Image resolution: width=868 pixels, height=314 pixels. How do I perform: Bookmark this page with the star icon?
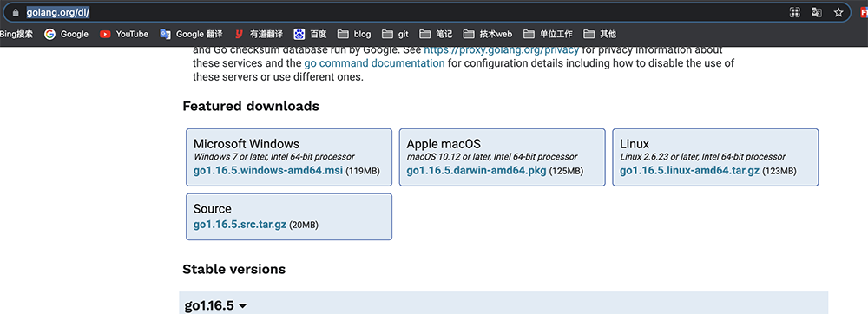click(838, 12)
